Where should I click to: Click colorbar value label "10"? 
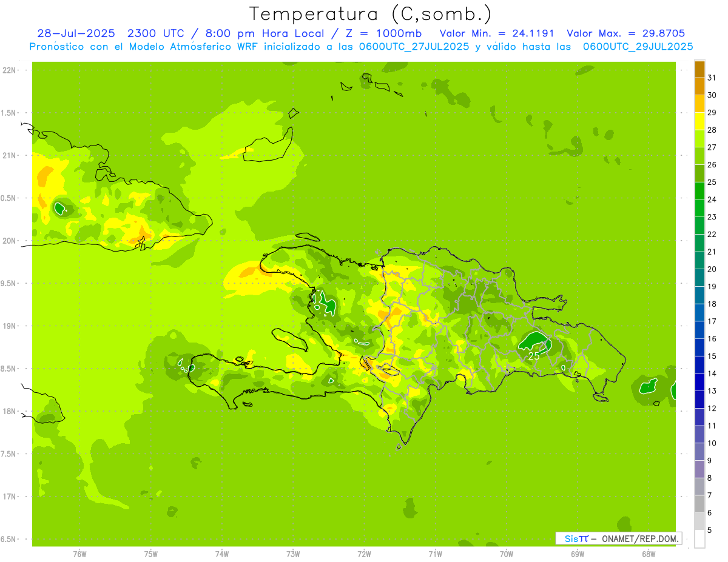click(x=712, y=443)
